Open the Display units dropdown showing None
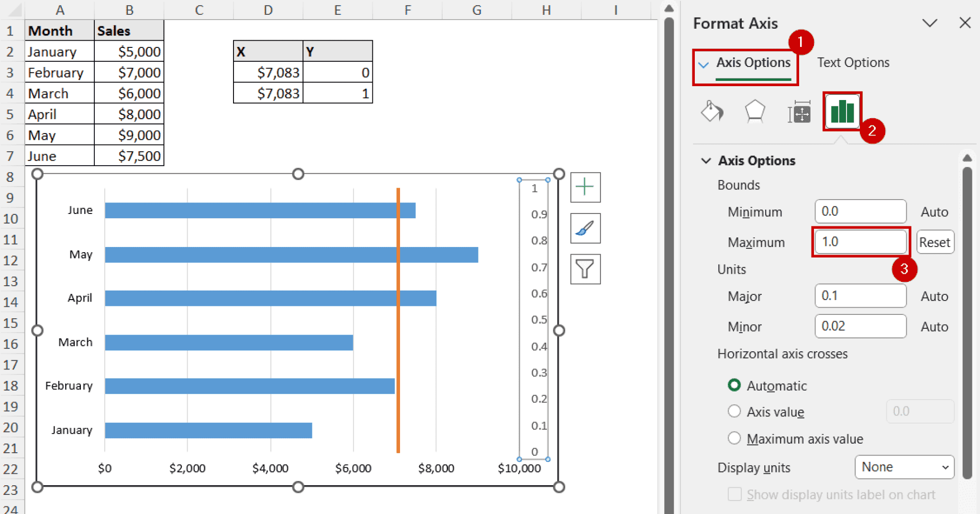980x514 pixels. [904, 467]
